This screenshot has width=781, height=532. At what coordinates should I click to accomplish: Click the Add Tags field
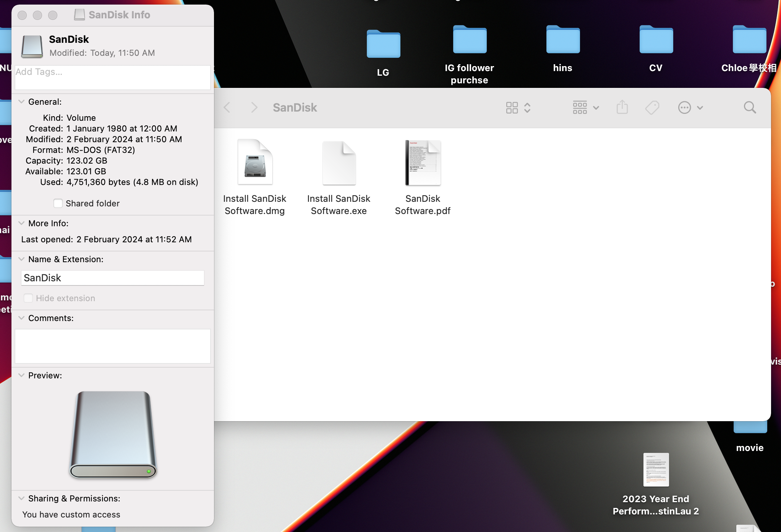point(112,77)
